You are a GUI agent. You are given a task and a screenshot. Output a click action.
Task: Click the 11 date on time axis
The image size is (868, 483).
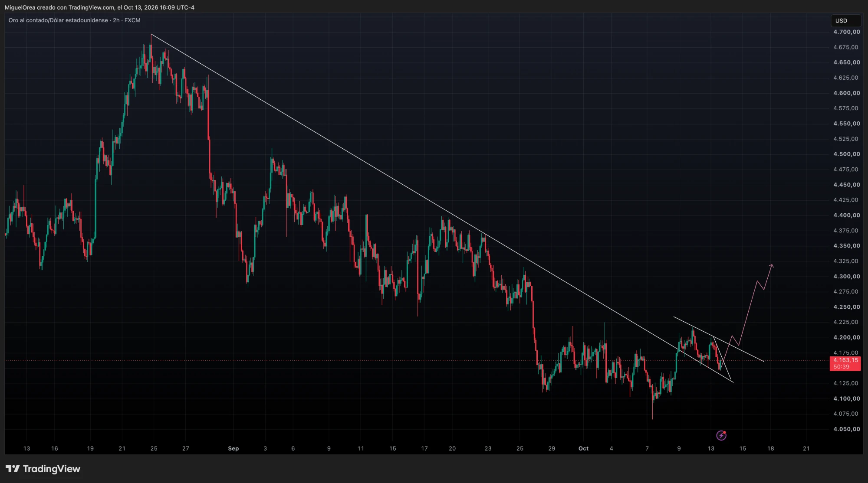click(x=361, y=448)
